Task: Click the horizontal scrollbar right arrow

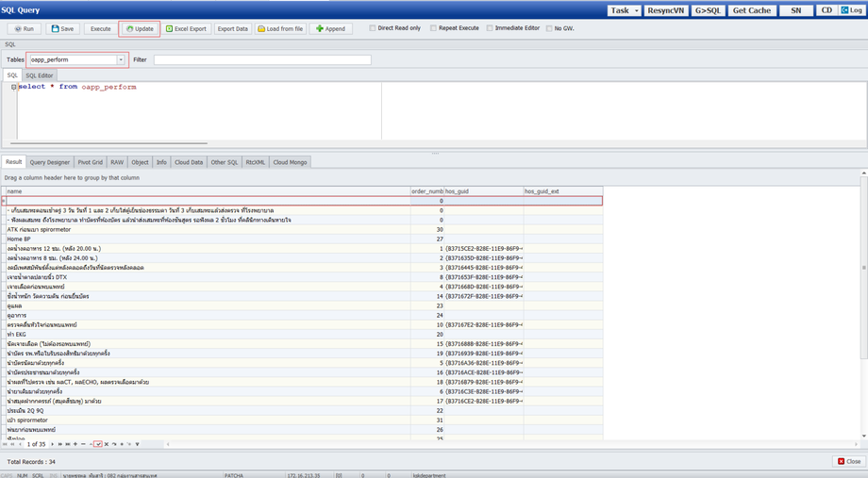Action: (856, 444)
